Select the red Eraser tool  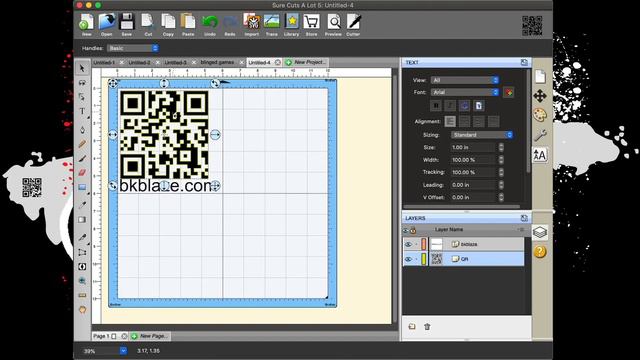coord(82,173)
